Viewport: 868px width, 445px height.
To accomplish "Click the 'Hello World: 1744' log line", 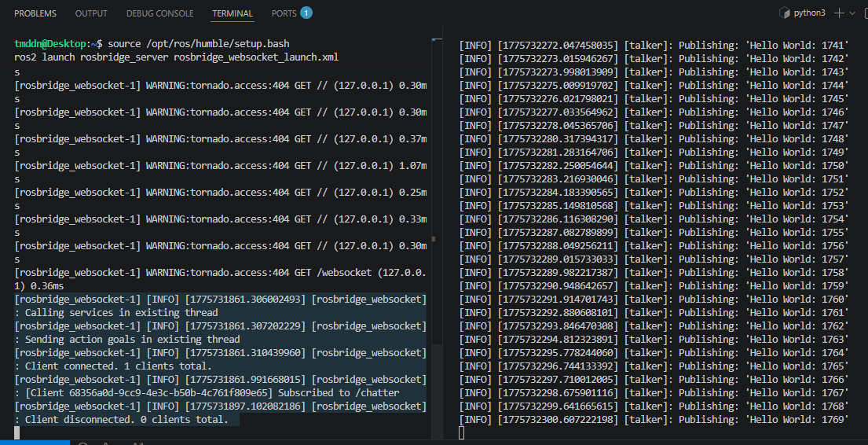I will click(x=654, y=86).
